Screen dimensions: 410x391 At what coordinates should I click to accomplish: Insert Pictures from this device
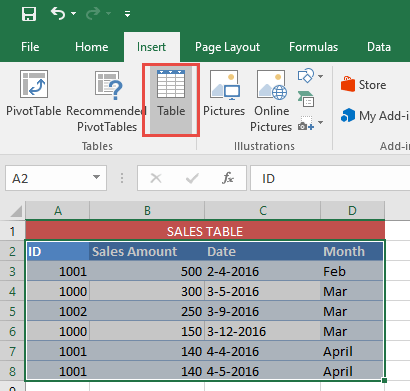[224, 93]
